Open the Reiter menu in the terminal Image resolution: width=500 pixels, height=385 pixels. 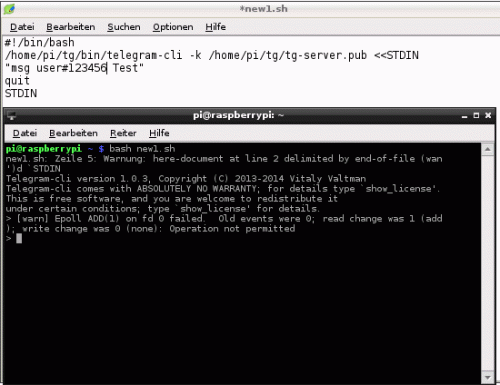(x=123, y=133)
